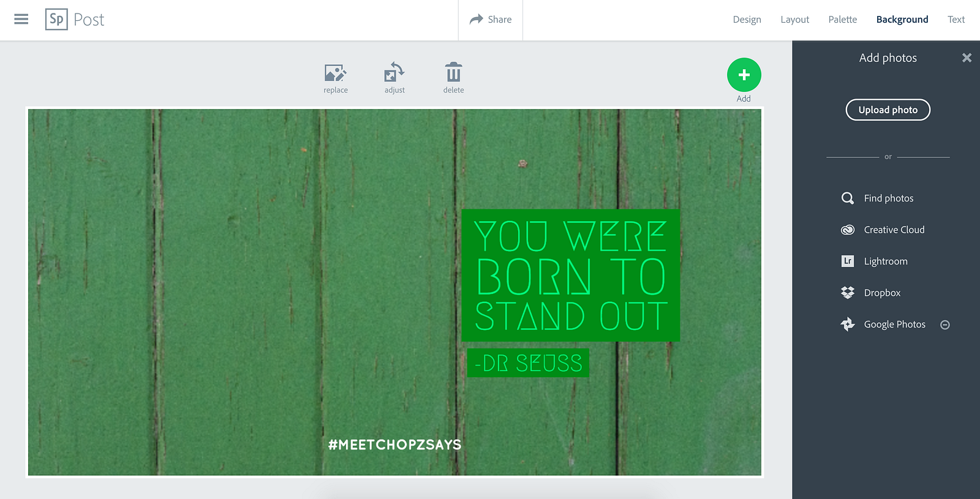This screenshot has width=980, height=499.
Task: Open Google Photos source
Action: pos(883,325)
